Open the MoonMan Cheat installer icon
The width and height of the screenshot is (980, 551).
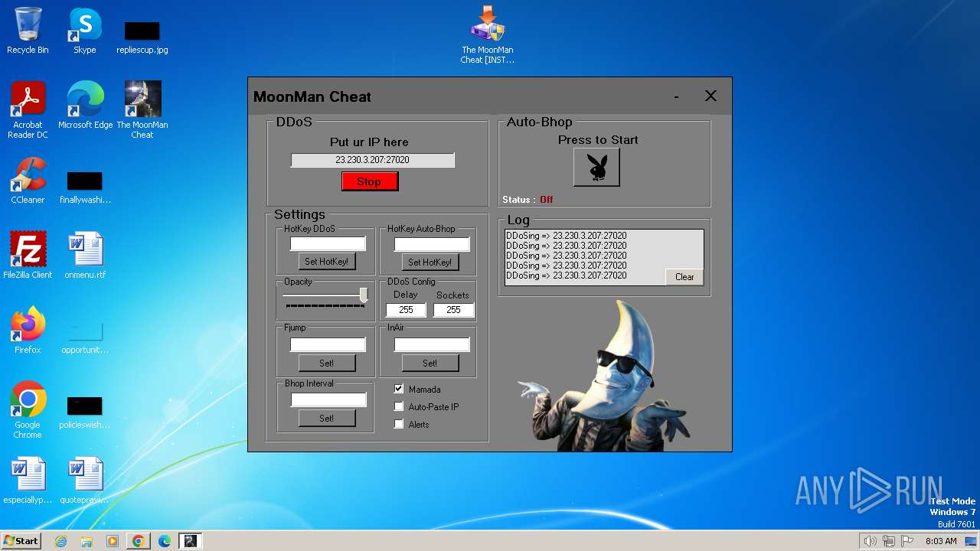click(488, 35)
